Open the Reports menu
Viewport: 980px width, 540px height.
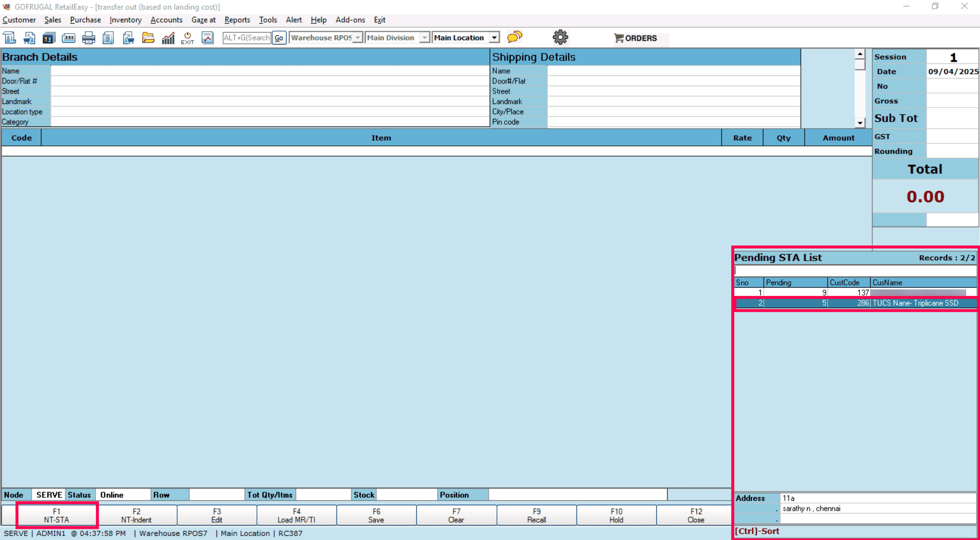[x=237, y=20]
